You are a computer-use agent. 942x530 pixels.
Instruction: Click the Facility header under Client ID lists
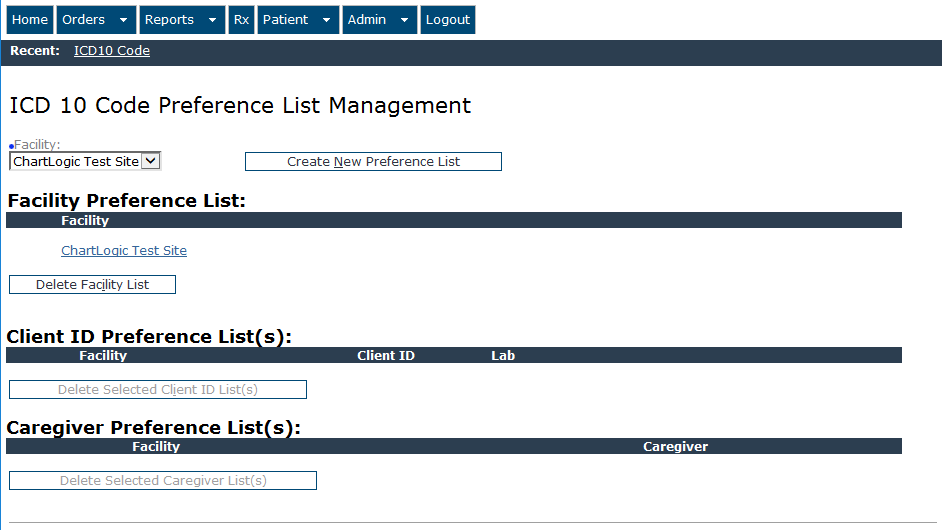click(103, 355)
